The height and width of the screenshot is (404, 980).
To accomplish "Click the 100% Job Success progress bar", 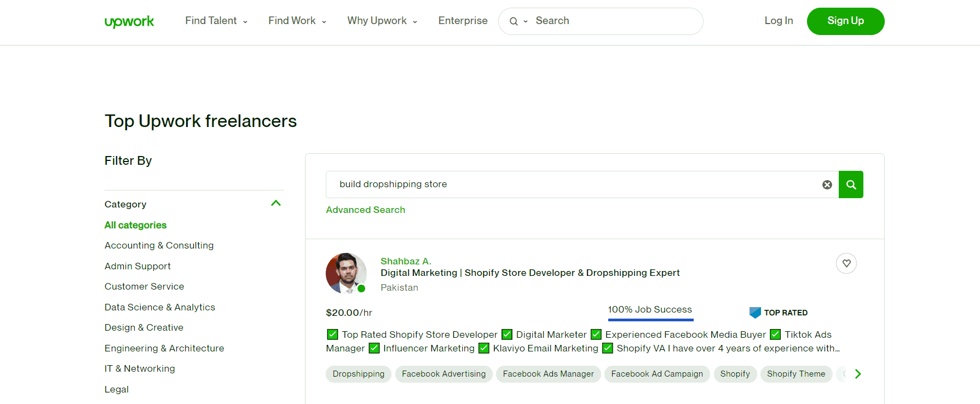I will [x=650, y=319].
